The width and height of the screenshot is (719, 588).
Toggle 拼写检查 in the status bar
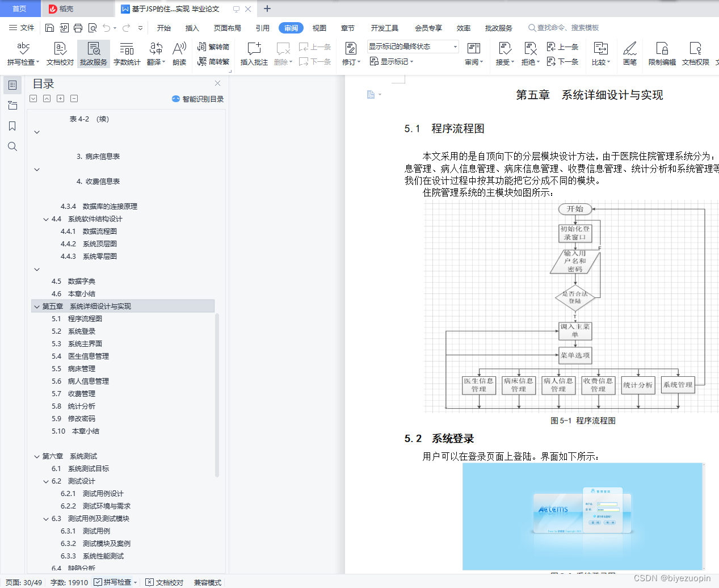point(116,582)
